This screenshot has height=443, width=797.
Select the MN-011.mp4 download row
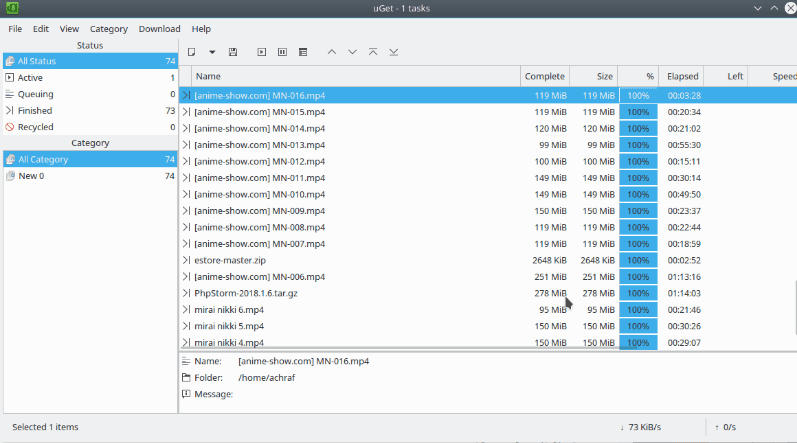tap(488, 178)
